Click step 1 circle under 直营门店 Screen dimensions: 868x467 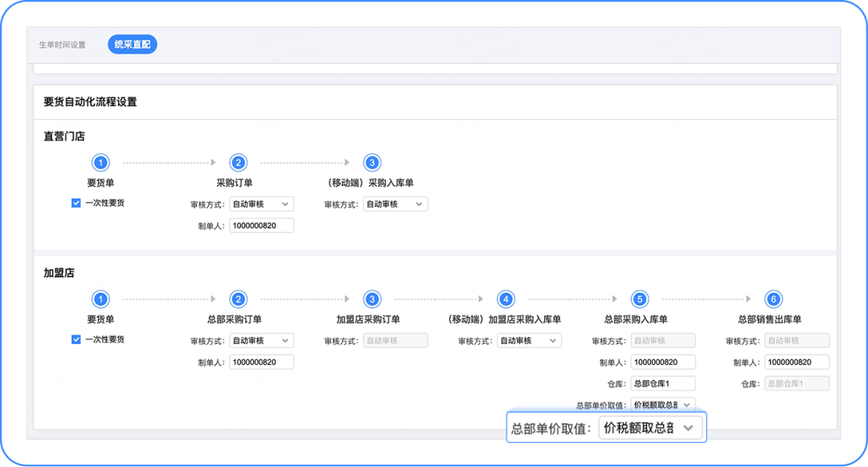[x=100, y=162]
